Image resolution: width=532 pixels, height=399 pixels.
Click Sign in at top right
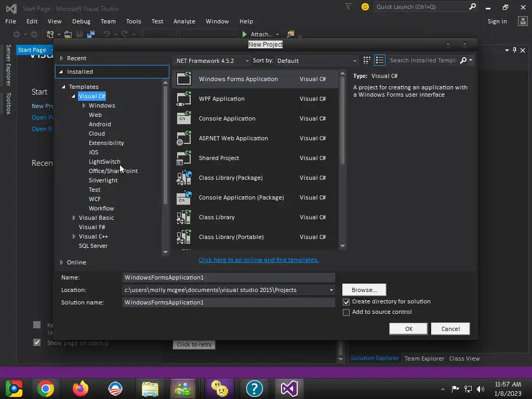click(x=497, y=21)
